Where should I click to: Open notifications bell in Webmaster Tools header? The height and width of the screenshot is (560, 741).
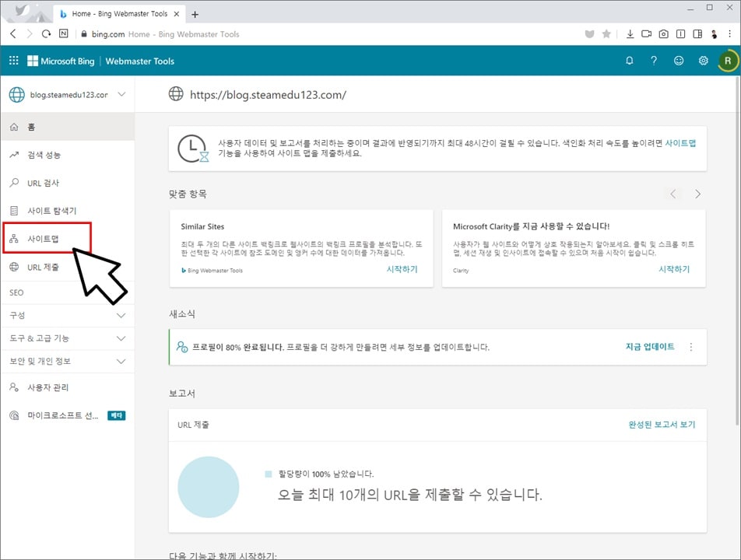coord(630,61)
